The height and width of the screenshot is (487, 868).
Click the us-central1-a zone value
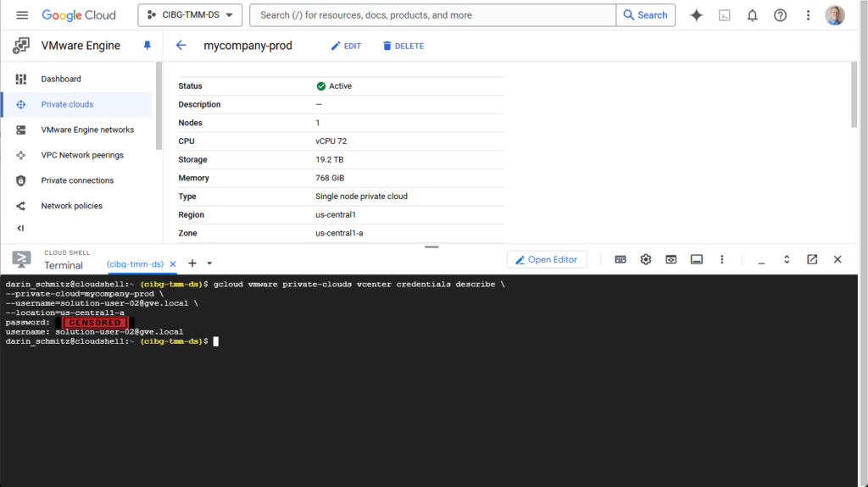pos(339,233)
